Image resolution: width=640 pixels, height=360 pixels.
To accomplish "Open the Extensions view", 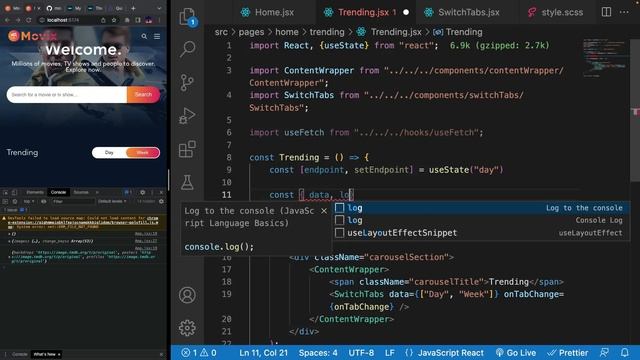I will [x=187, y=149].
